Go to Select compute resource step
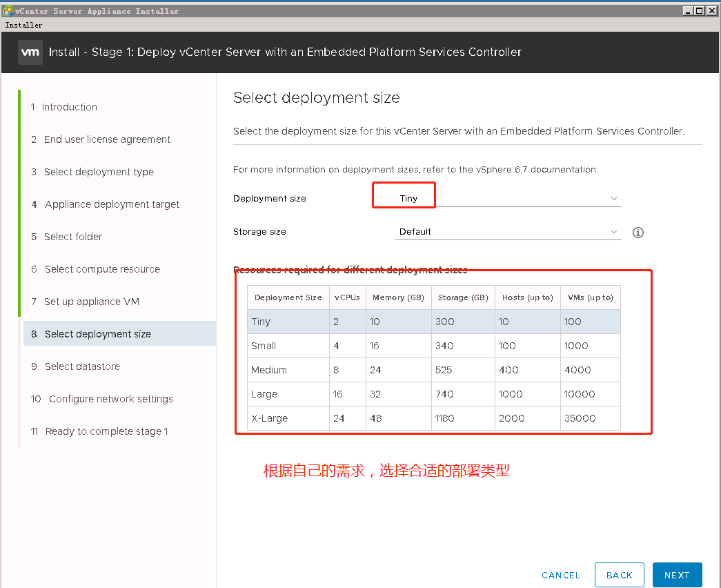 [x=96, y=269]
